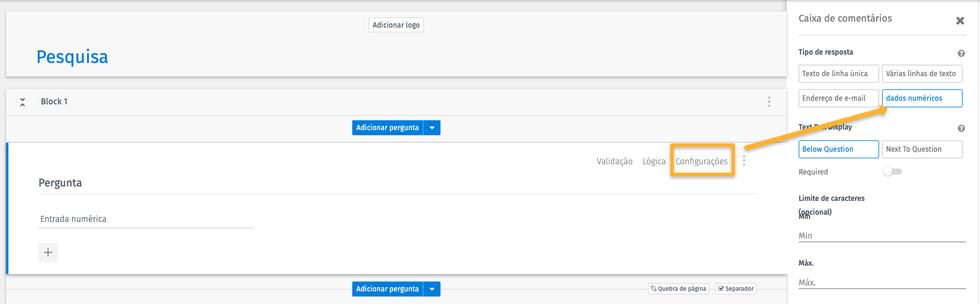Collapse Block 1 using the arrows icon
The image size is (980, 304).
22,102
